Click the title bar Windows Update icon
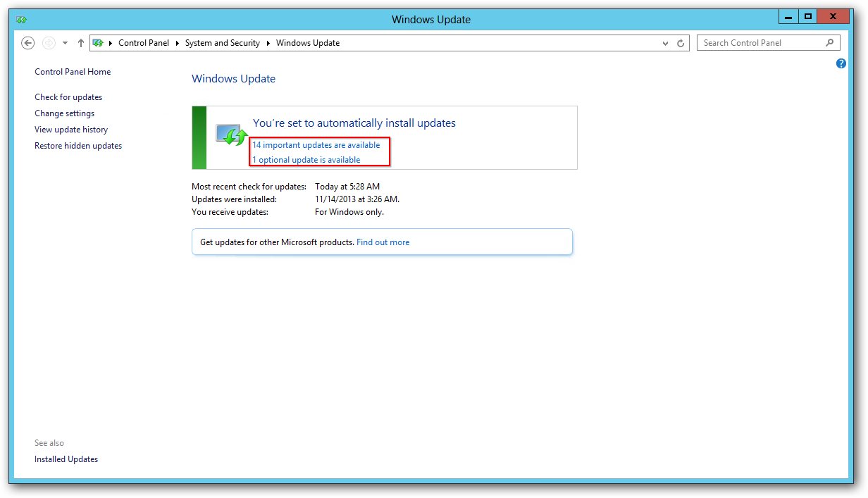This screenshot has width=868, height=498. click(21, 20)
